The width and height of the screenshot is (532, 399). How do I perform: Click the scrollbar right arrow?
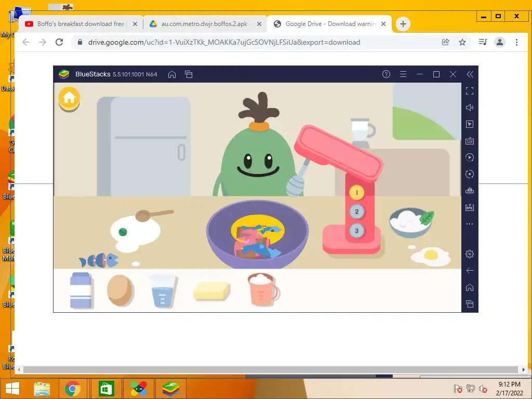click(x=524, y=369)
